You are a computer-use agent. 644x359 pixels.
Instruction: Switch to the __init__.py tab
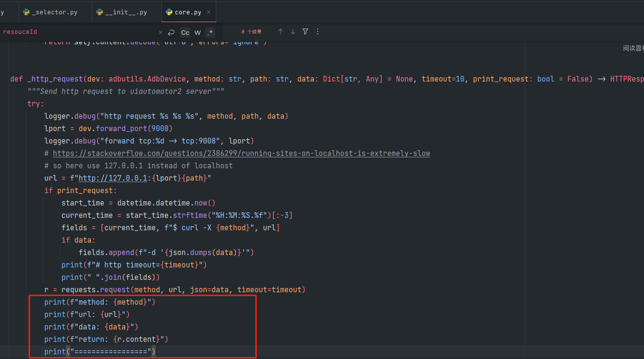pos(126,12)
